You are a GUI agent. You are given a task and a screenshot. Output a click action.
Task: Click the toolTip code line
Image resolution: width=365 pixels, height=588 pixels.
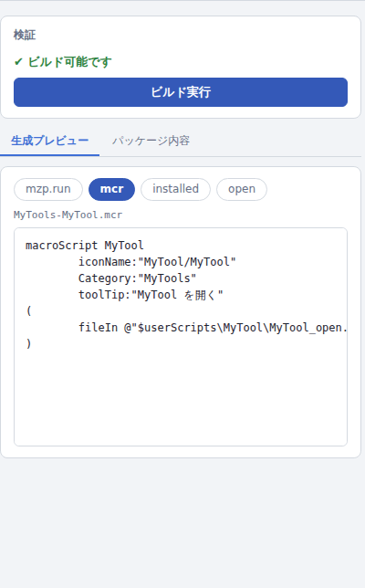(x=151, y=295)
